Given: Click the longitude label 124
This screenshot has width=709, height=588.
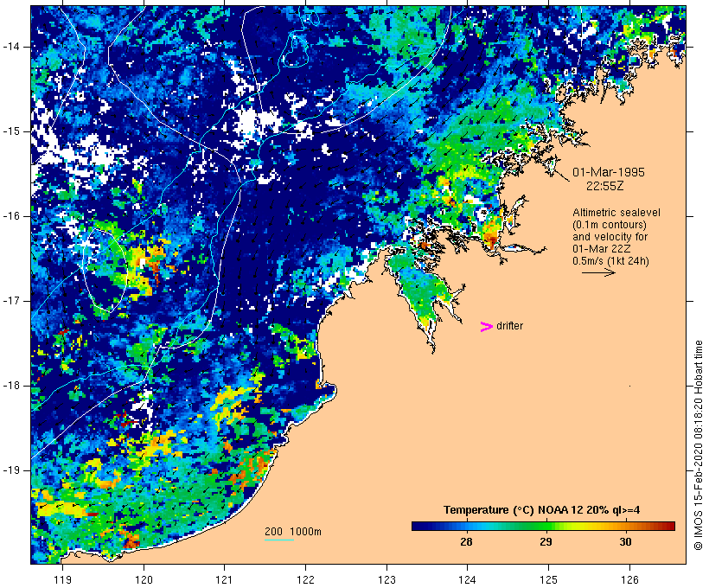Looking at the screenshot, I should point(468,579).
